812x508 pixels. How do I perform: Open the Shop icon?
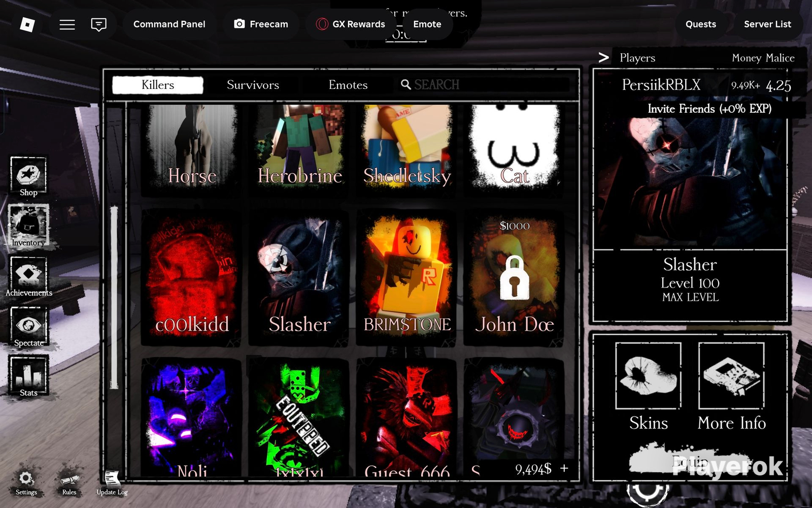29,177
